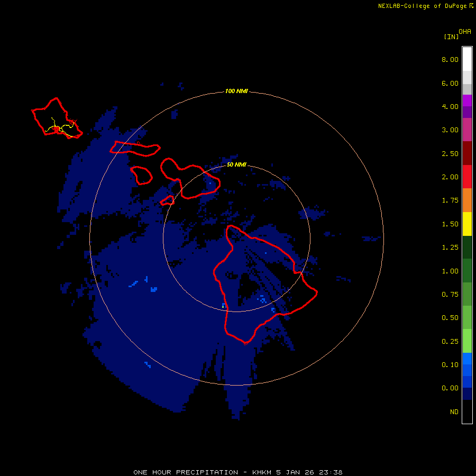
Task: Pick the bright red swatch beside 2.00
Action: (467, 177)
